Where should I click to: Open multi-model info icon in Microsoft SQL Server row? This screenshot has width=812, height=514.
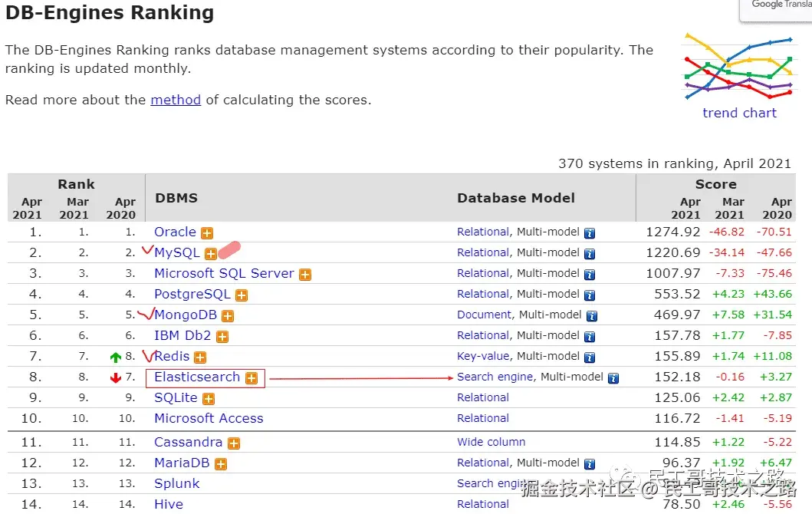click(590, 275)
